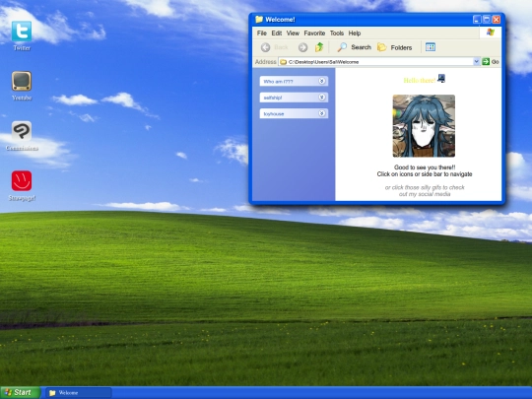Click the Folders toolbar button
This screenshot has height=399, width=532.
click(x=395, y=47)
